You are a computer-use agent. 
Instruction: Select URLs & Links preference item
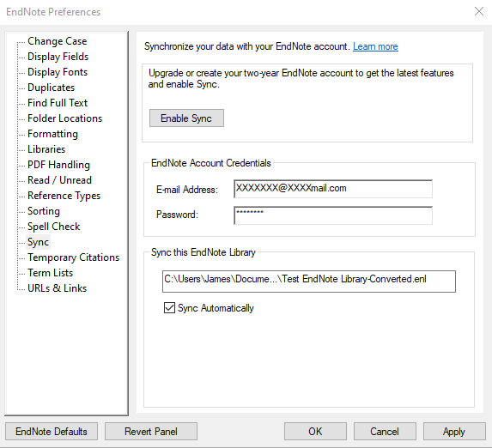click(x=58, y=288)
